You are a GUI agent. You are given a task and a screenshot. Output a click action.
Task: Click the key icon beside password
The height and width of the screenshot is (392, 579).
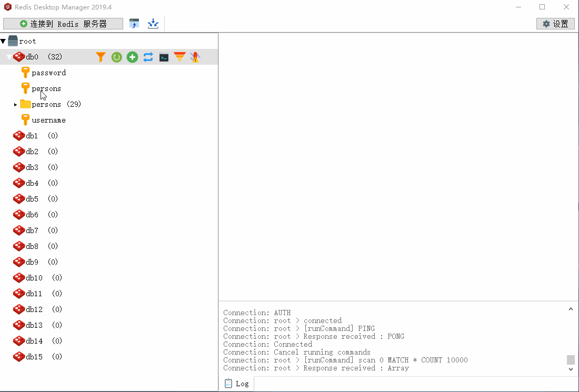(25, 73)
